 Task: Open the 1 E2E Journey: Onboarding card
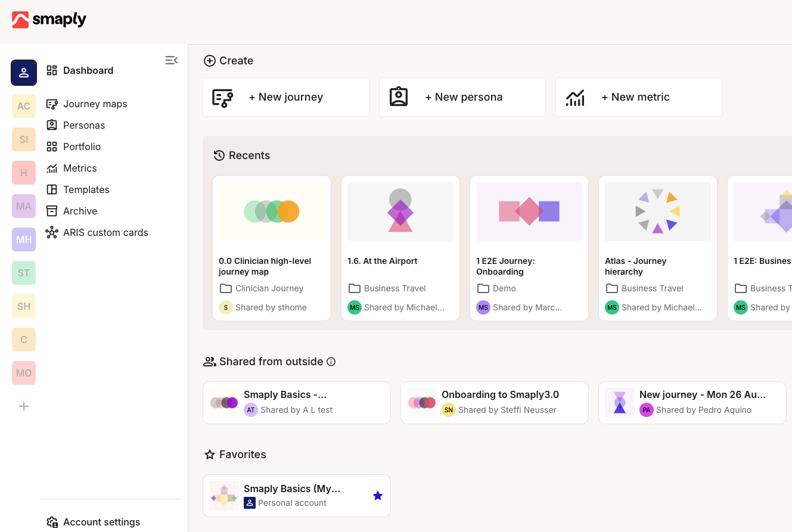tap(529, 248)
